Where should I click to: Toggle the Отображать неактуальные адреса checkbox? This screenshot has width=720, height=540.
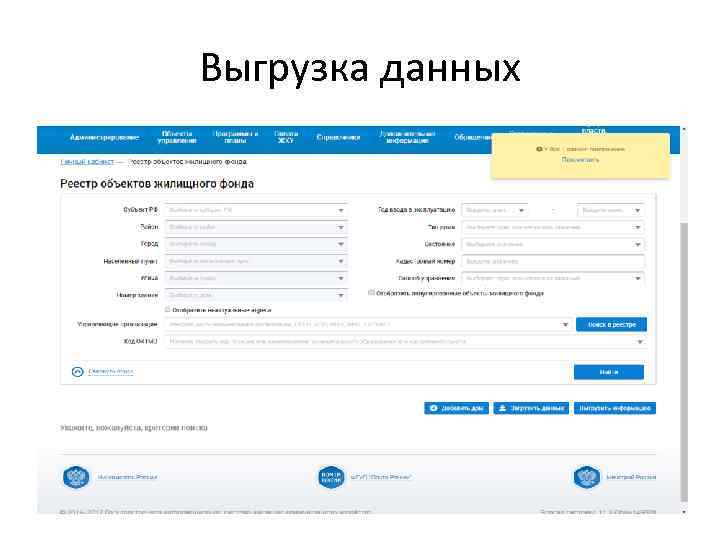(168, 310)
